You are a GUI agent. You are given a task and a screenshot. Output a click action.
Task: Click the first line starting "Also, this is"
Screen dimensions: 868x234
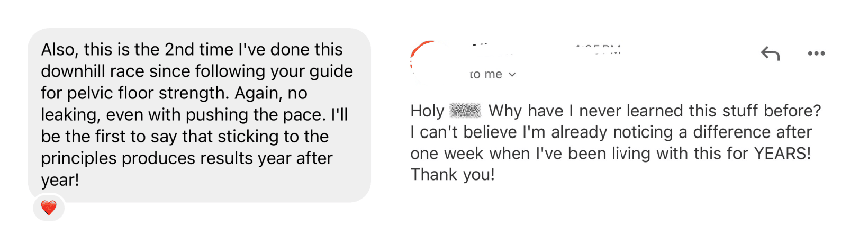192,49
